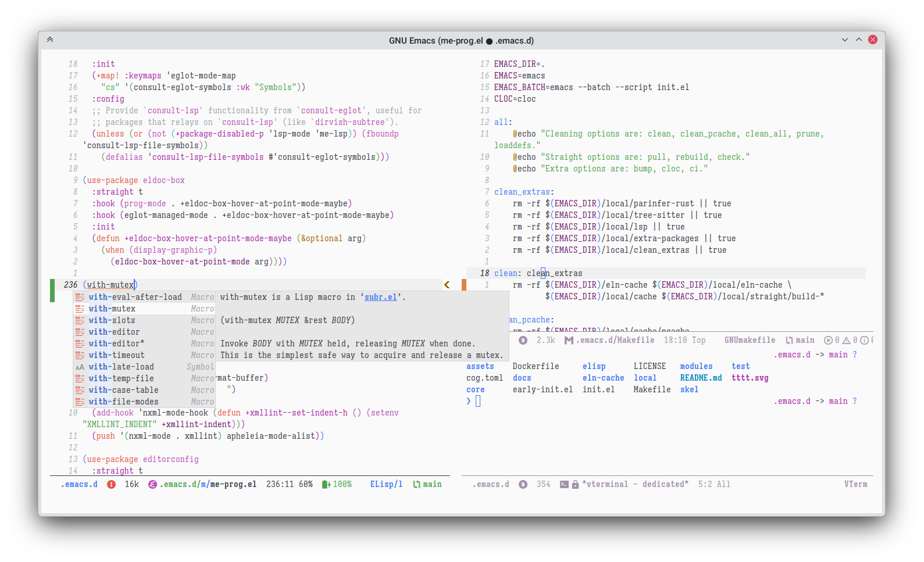
Task: Open the subr.el link in documentation popup
Action: coord(380,297)
